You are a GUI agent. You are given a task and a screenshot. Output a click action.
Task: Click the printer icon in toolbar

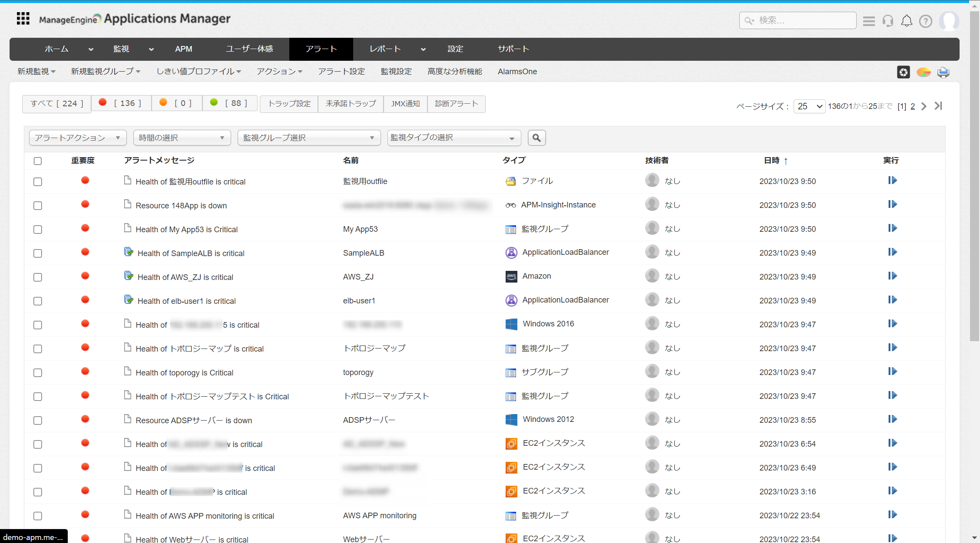943,72
